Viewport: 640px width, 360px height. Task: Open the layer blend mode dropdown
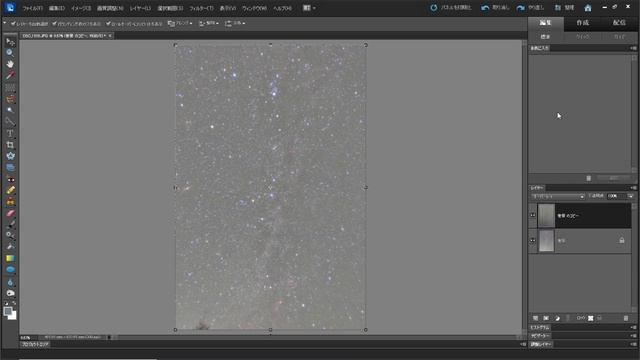pyautogui.click(x=557, y=196)
